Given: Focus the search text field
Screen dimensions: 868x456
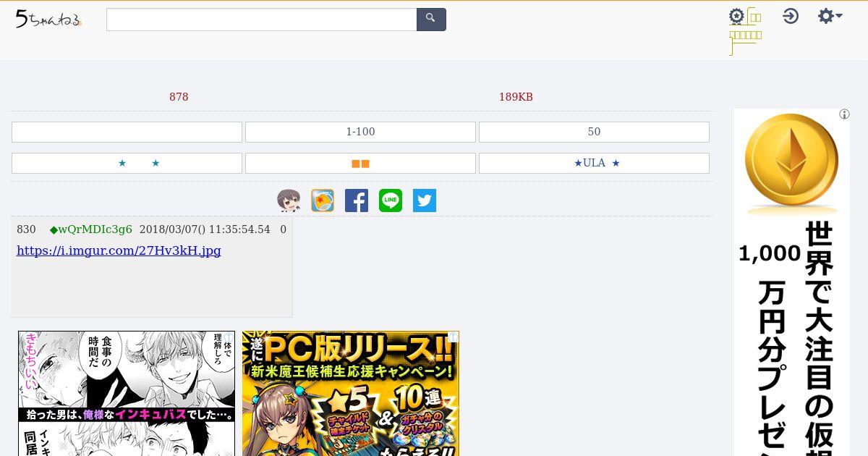Looking at the screenshot, I should (x=262, y=20).
